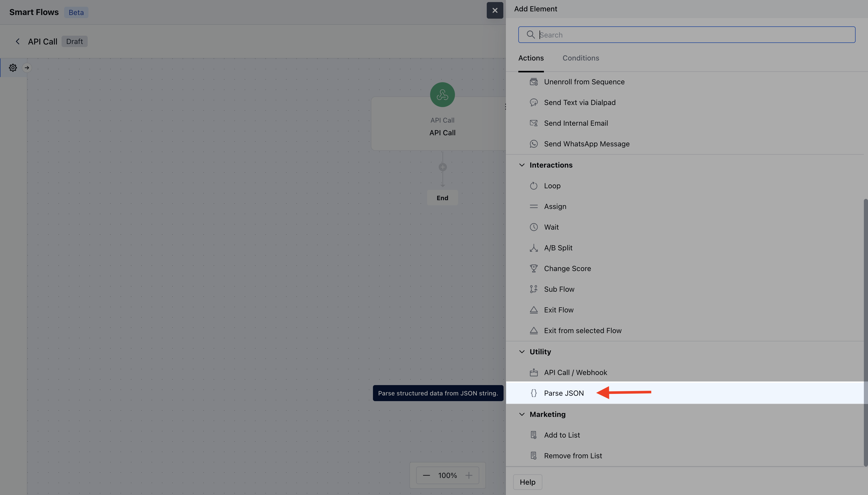Collapse the Utility section
This screenshot has height=495, width=868.
point(521,351)
